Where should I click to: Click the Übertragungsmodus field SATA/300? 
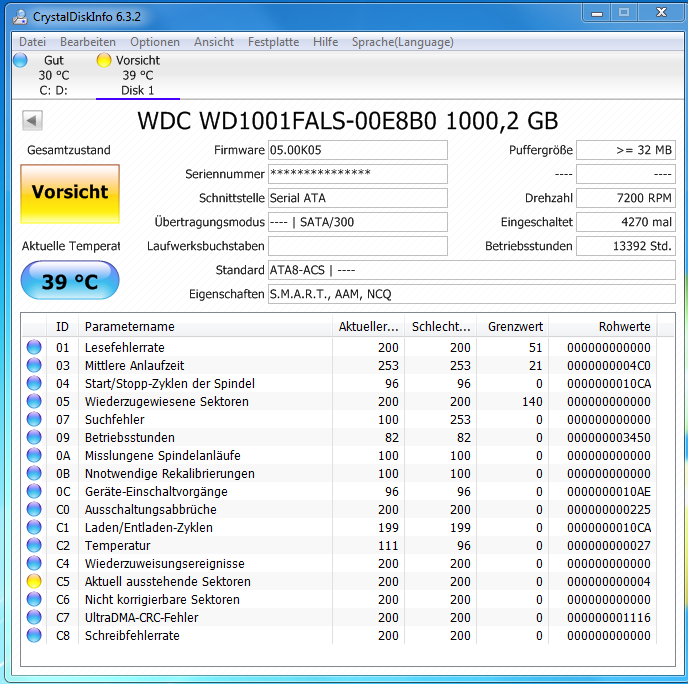tap(358, 222)
